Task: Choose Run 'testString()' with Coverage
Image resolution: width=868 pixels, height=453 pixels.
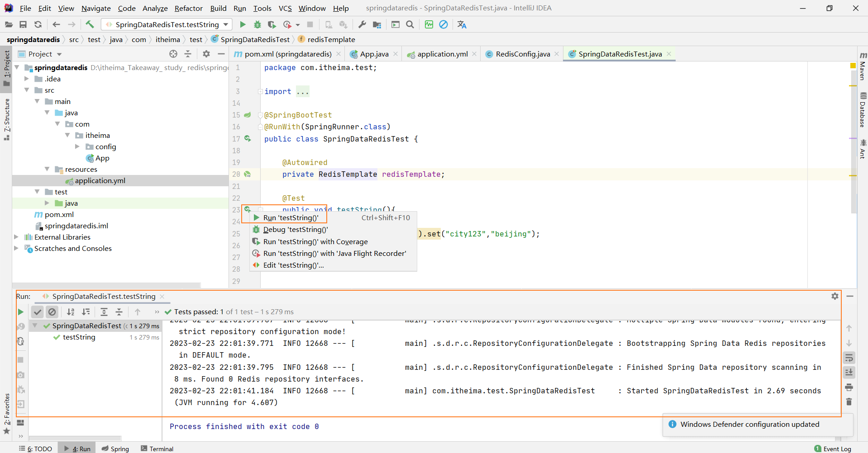Action: click(x=333, y=242)
